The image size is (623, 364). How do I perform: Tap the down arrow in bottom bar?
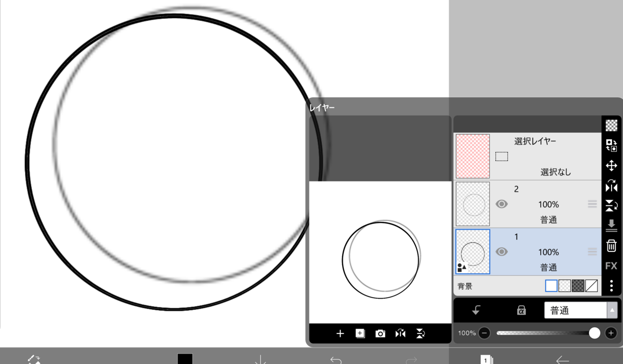point(261,359)
